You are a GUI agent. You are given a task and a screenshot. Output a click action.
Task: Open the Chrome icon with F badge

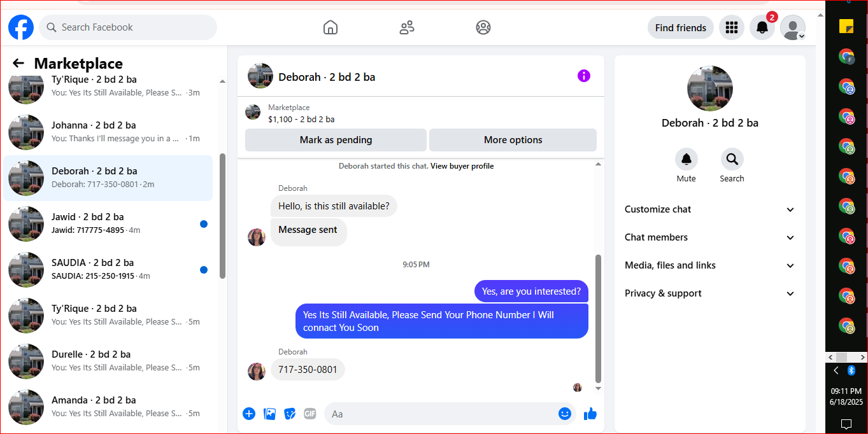pos(846,56)
